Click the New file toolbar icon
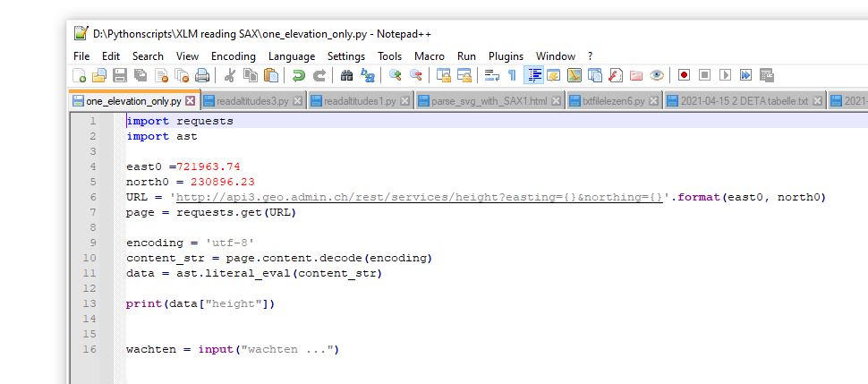868x384 pixels. (x=80, y=76)
